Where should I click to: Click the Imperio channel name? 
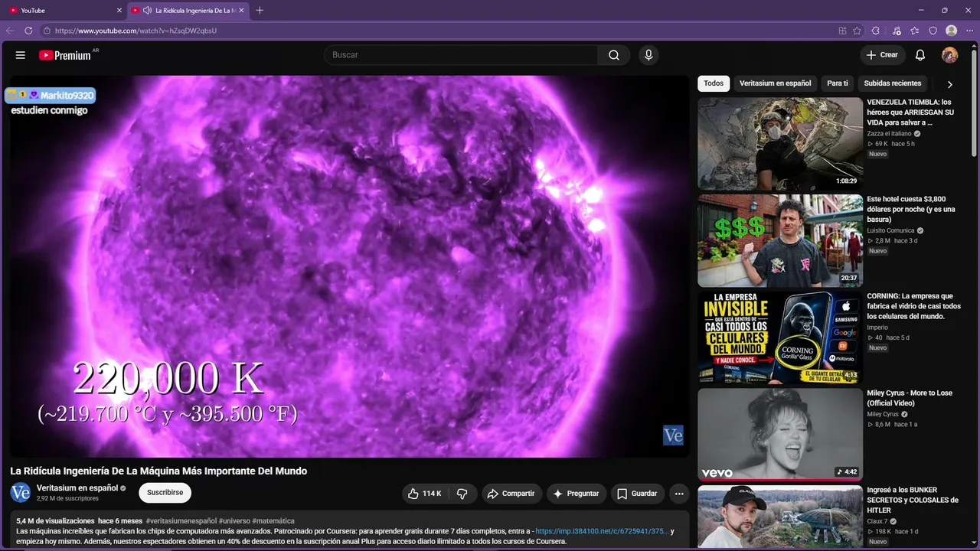877,328
